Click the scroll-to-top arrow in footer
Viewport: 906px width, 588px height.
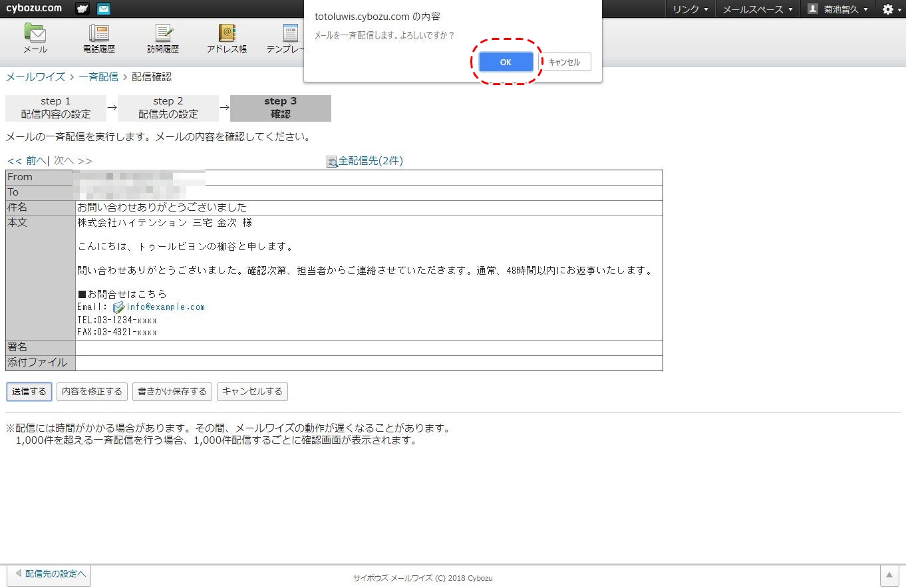[x=889, y=575]
